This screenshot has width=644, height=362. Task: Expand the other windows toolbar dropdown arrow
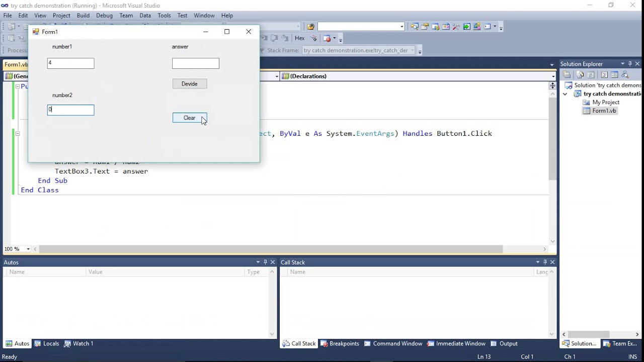[x=495, y=27]
